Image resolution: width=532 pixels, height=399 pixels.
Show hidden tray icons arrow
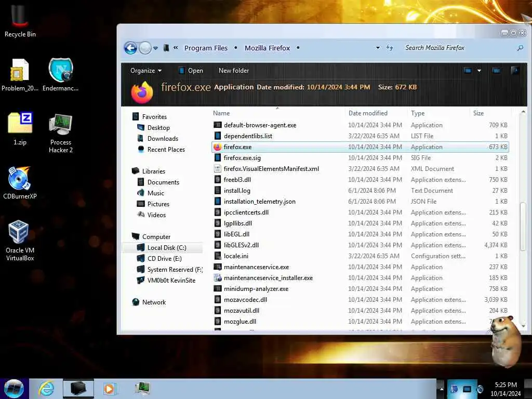[442, 389]
